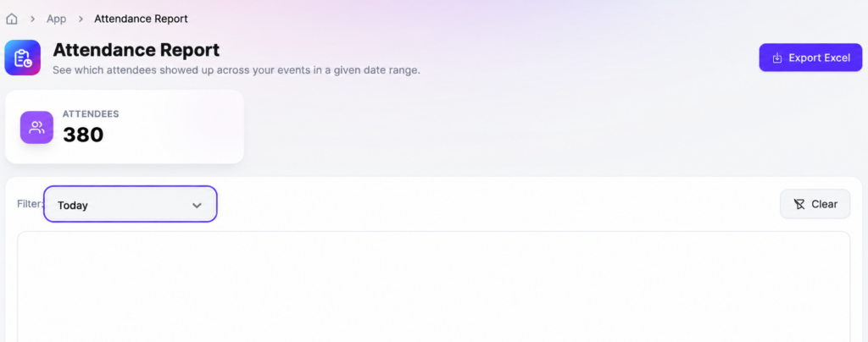Click the Attendance Report page heading
Image resolution: width=868 pixels, height=342 pixels.
coord(136,50)
